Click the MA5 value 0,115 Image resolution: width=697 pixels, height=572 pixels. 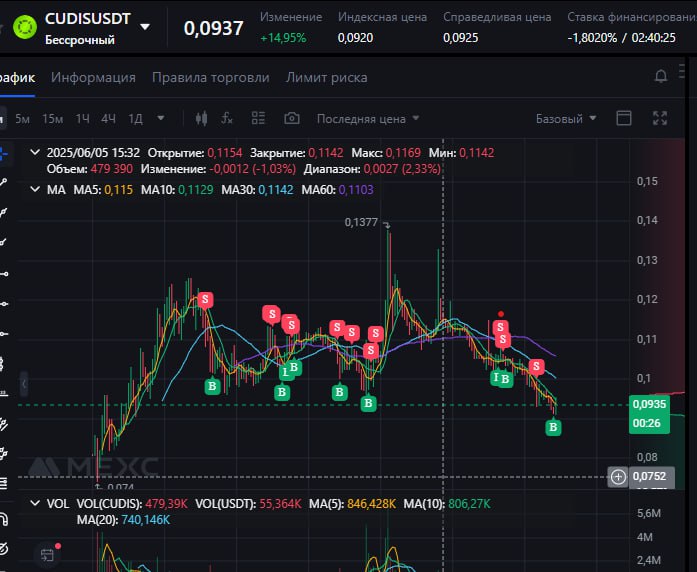coord(119,190)
